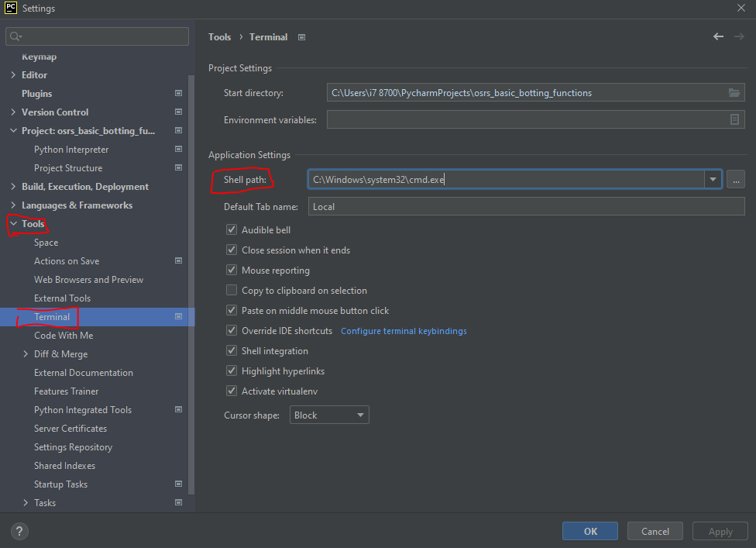Open Cursor shape Block dropdown

coord(329,415)
